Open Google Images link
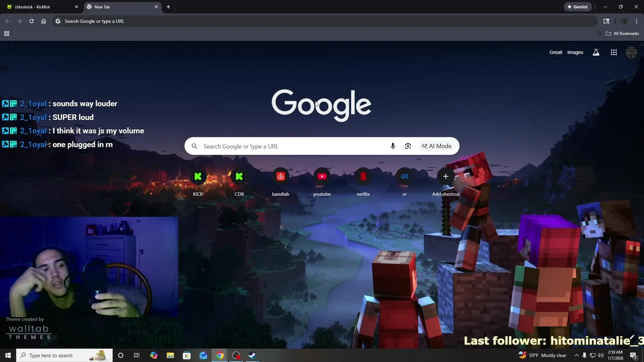The width and height of the screenshot is (644, 362). [575, 52]
